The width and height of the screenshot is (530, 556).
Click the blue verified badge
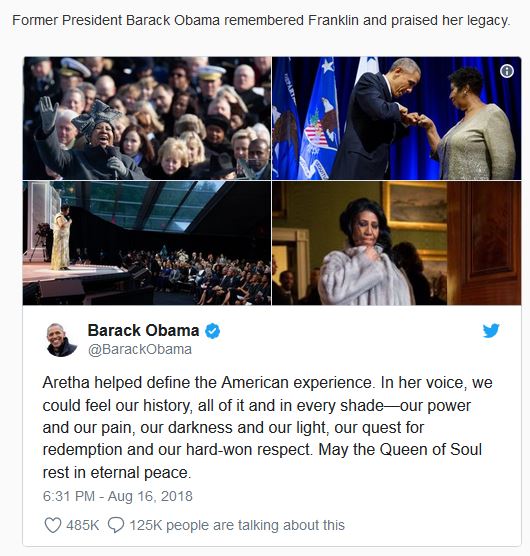point(213,331)
